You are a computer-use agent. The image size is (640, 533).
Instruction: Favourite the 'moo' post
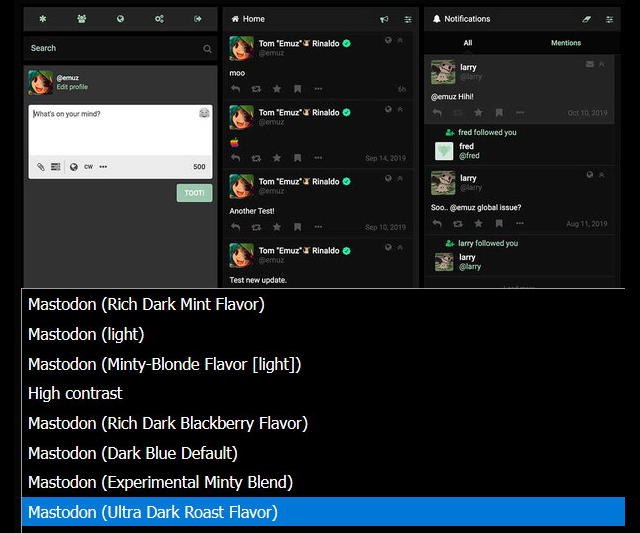tap(277, 89)
